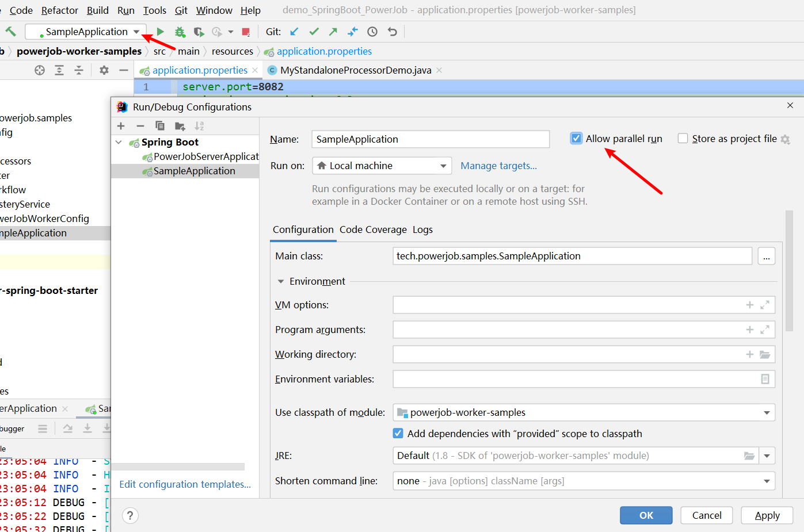
Task: Open project panel gear options
Action: [104, 70]
